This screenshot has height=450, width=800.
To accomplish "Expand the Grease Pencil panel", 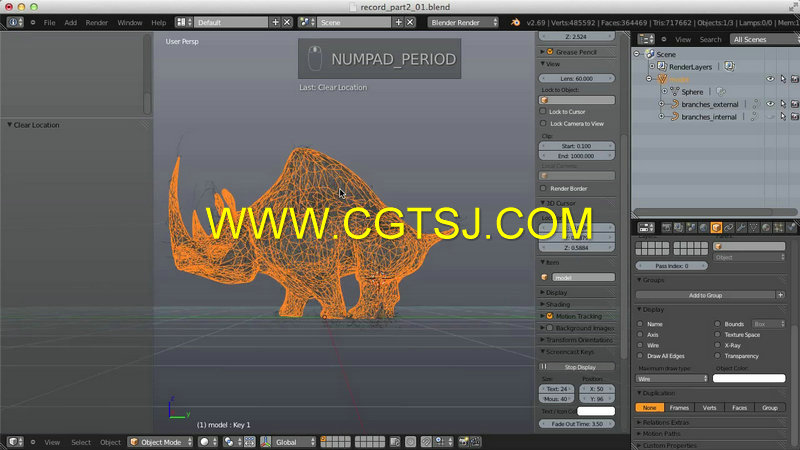I will [x=542, y=52].
